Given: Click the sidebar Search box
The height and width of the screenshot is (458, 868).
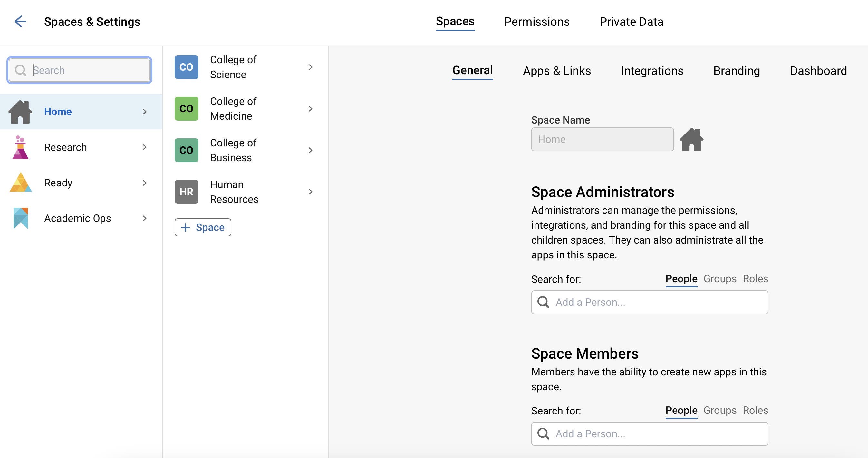Looking at the screenshot, I should [79, 70].
